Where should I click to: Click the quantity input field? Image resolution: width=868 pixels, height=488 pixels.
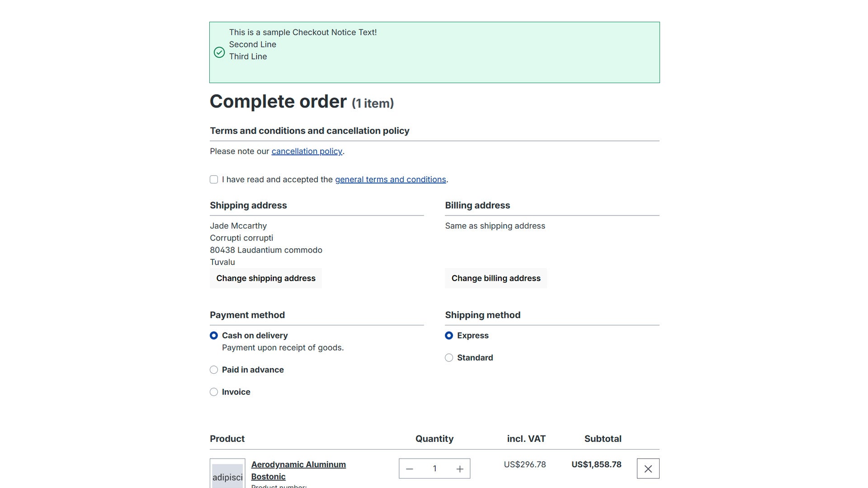point(434,469)
